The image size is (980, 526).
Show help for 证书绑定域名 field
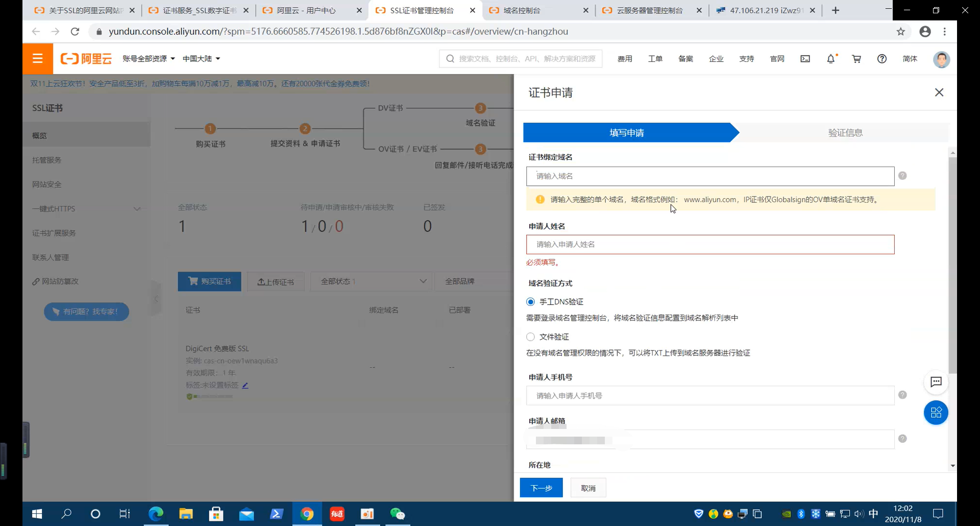click(902, 176)
